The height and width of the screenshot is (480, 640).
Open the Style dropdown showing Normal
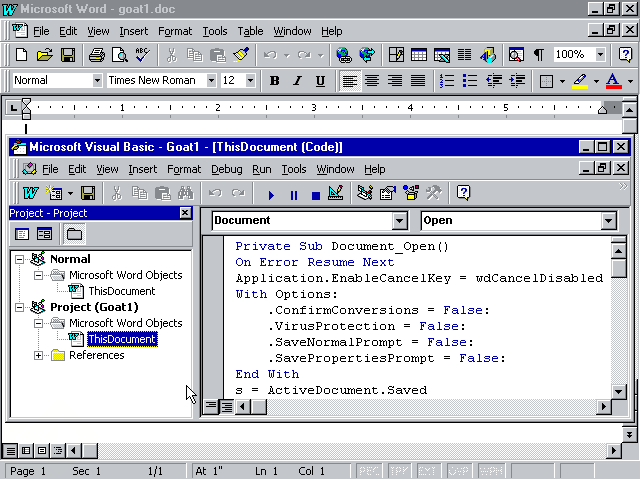(x=97, y=80)
